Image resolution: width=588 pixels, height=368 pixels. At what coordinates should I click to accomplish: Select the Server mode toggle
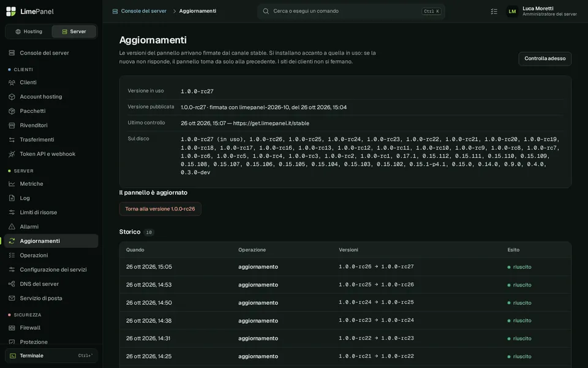(74, 31)
